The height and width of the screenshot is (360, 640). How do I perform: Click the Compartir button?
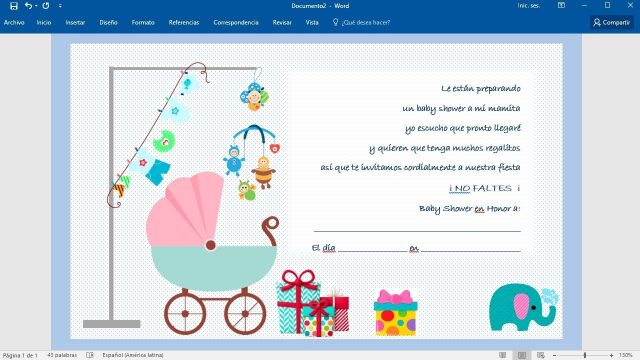point(611,22)
